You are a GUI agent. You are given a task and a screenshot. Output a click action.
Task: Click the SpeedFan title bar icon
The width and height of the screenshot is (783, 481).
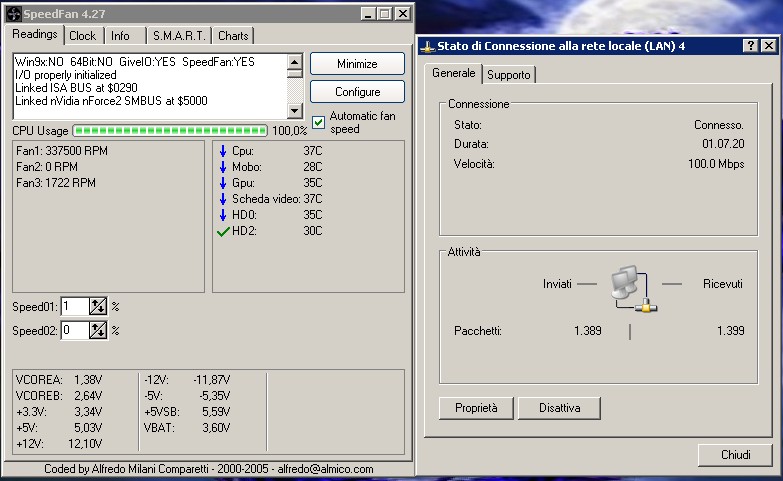[x=14, y=14]
